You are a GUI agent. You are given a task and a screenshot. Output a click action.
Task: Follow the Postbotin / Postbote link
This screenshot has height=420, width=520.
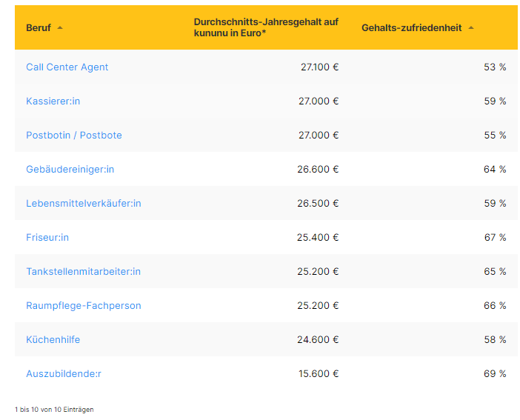click(74, 136)
